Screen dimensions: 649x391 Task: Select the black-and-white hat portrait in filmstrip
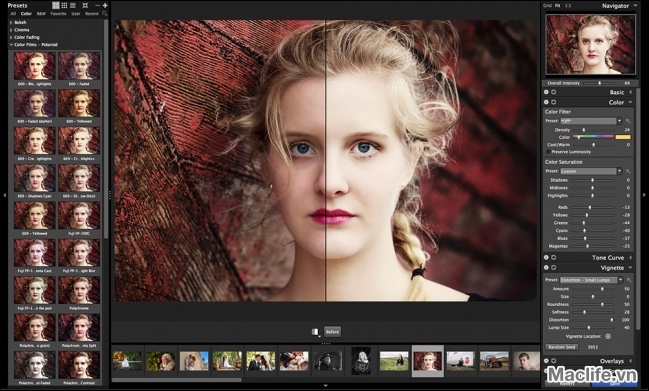click(327, 361)
